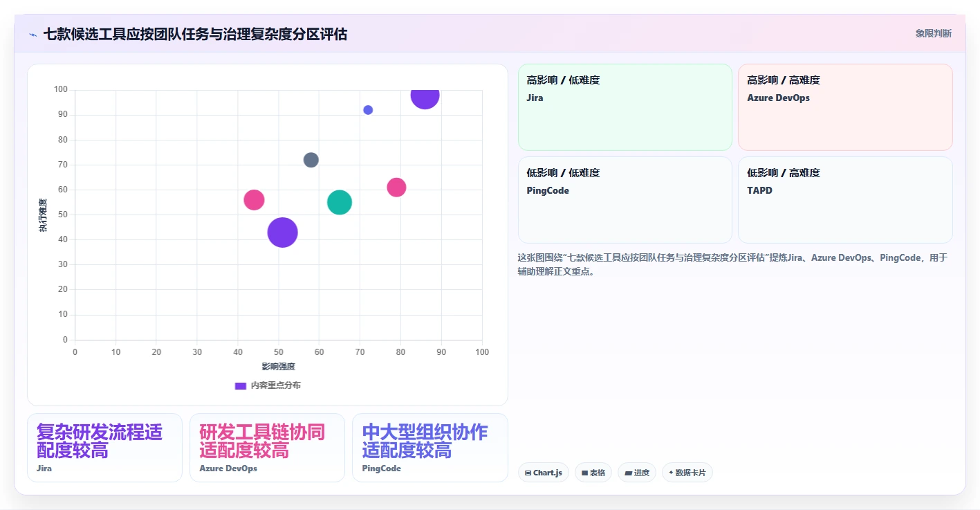980x510 pixels.
Task: Click the page title 七款候选工具应按团队任务
Action: click(195, 34)
